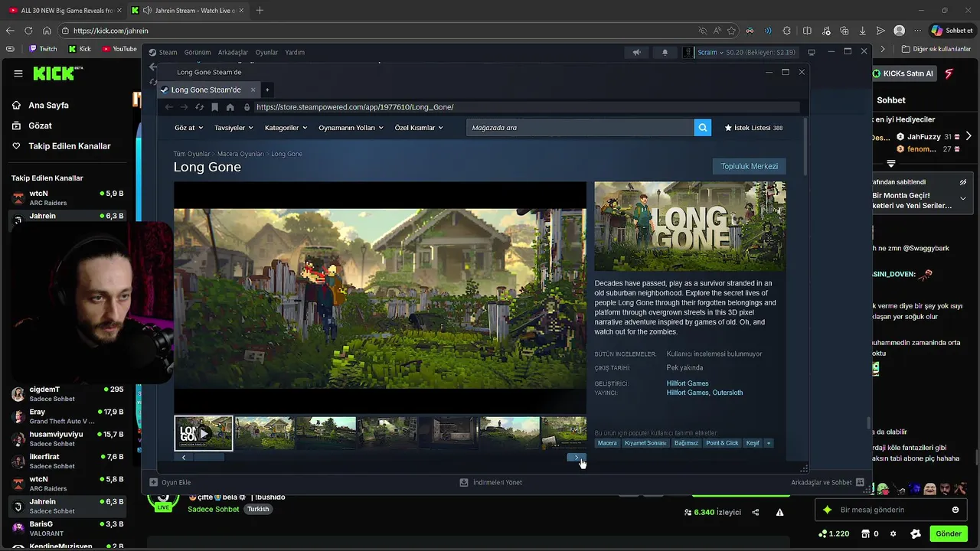This screenshot has width=980, height=551.
Task: Click Macera Oyunları breadcrumb link
Action: [x=240, y=154]
